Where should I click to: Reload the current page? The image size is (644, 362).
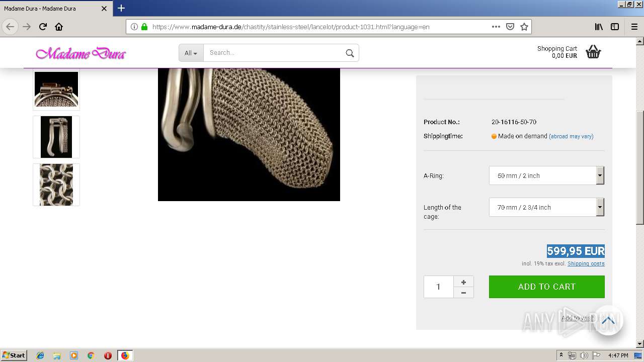[43, 27]
